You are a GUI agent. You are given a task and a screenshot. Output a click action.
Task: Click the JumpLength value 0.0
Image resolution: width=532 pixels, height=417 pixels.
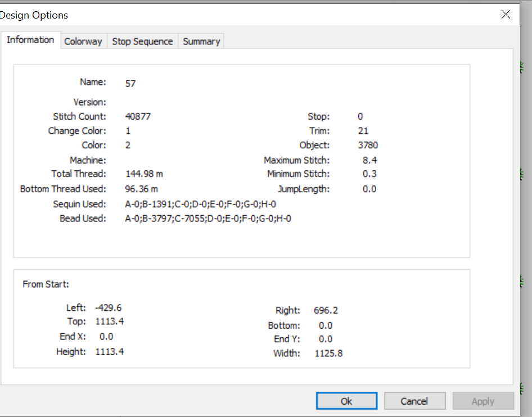click(369, 189)
